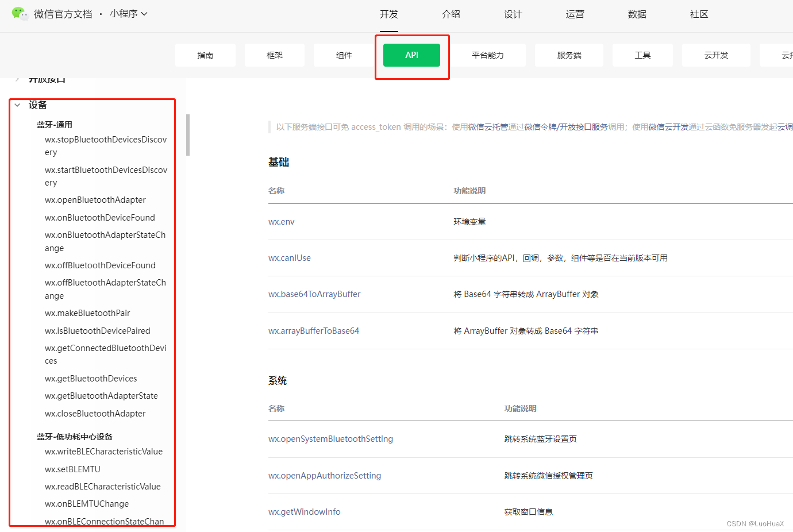Image resolution: width=793 pixels, height=532 pixels.
Task: Click the 设备 section title
Action: [38, 105]
